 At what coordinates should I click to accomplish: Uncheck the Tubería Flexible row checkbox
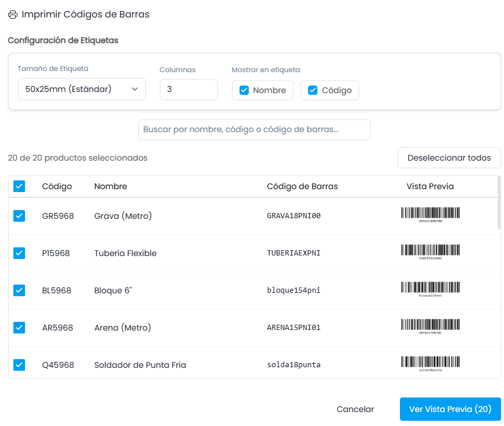(x=19, y=253)
